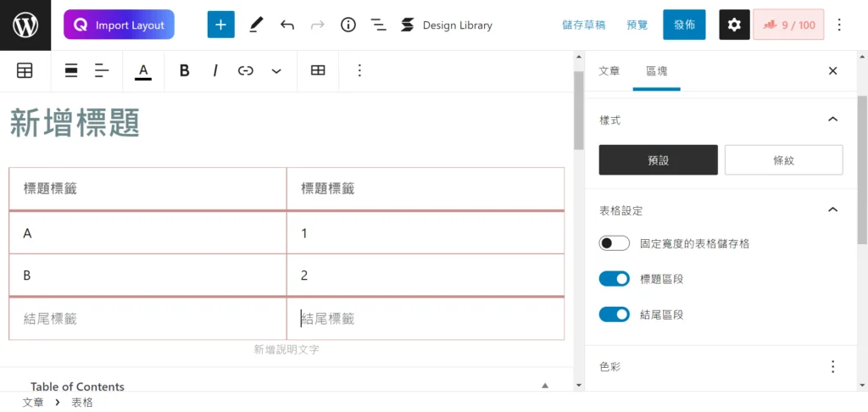Switch to the 區塊 sidebar tab
Screen dimensions: 868x412
657,71
